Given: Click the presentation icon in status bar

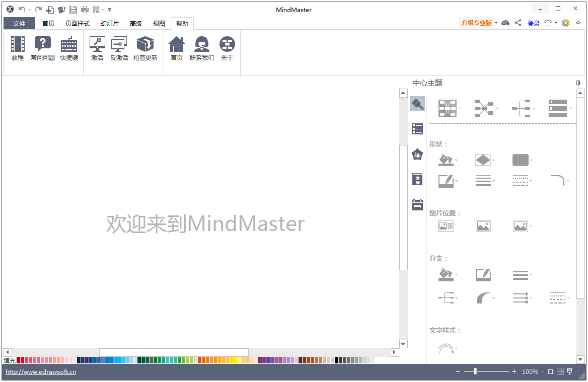Looking at the screenshot, I should [570, 371].
